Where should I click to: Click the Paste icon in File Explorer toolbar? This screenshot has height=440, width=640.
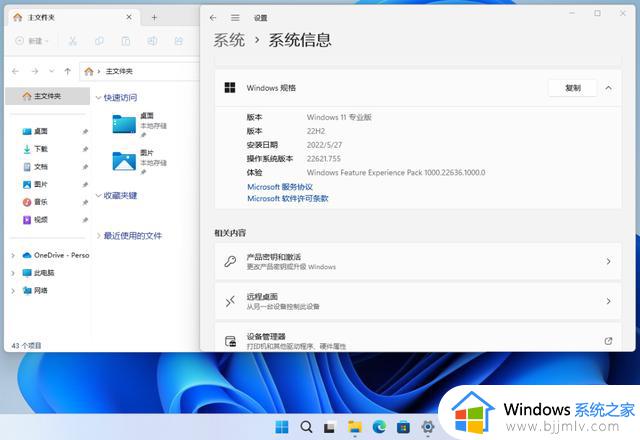click(x=126, y=41)
